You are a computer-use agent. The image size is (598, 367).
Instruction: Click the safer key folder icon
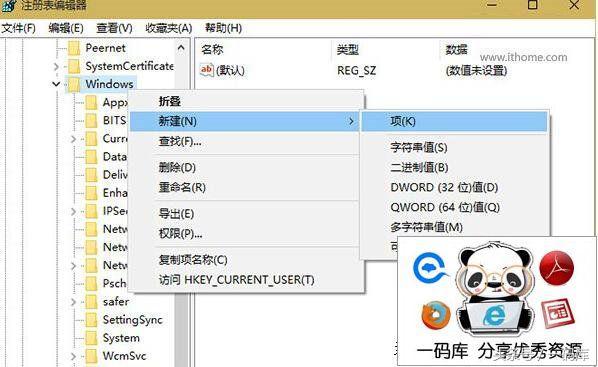(x=91, y=302)
